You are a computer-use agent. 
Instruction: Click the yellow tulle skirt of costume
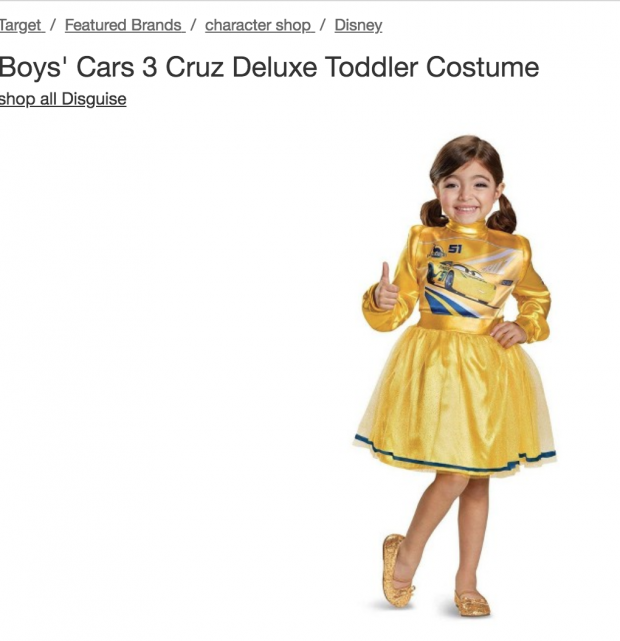point(455,399)
